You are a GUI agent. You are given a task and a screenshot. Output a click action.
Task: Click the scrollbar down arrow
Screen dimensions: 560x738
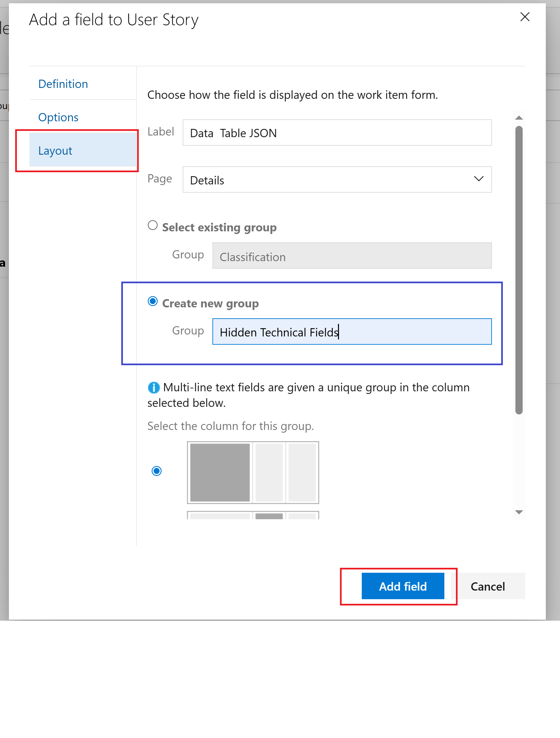519,512
